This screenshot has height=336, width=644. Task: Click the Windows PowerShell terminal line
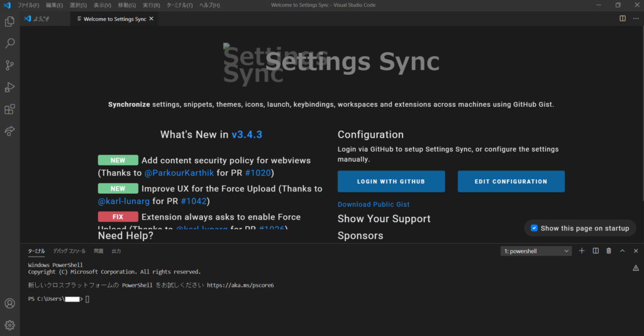pyautogui.click(x=55, y=265)
